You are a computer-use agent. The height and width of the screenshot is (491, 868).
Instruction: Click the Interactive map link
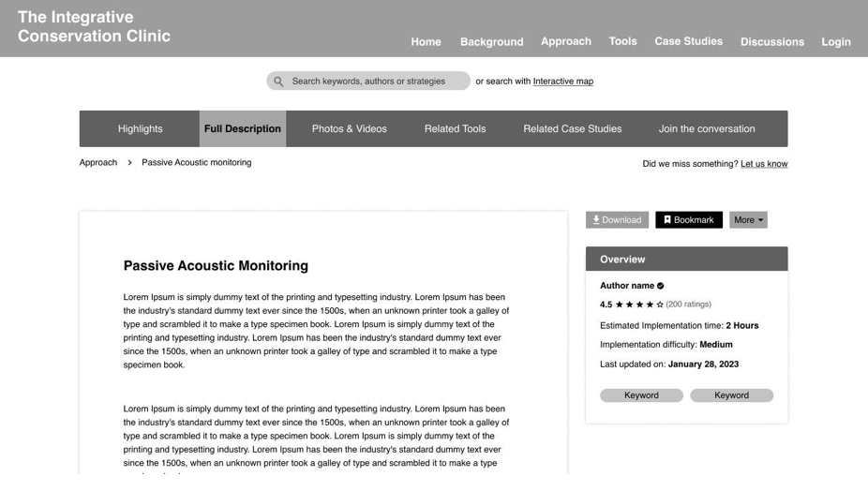563,82
